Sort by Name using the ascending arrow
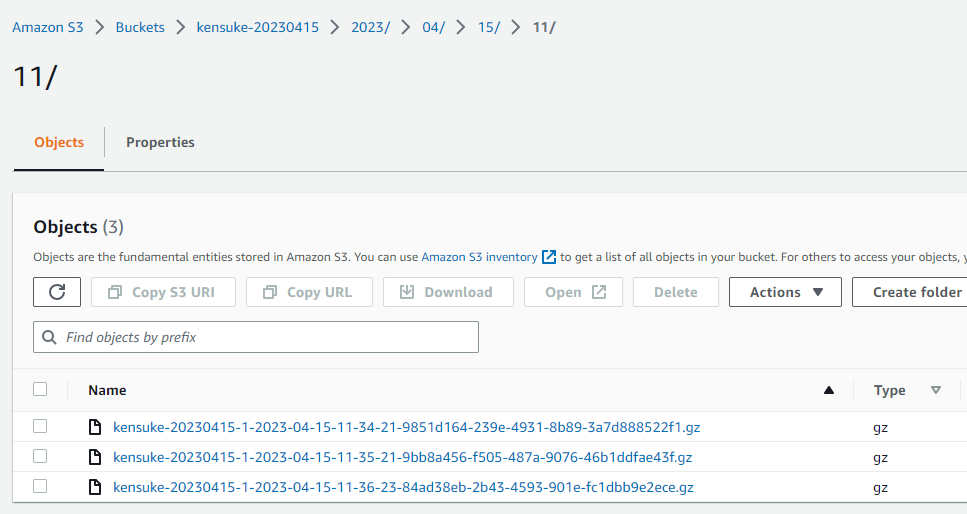This screenshot has height=514, width=967. (829, 390)
